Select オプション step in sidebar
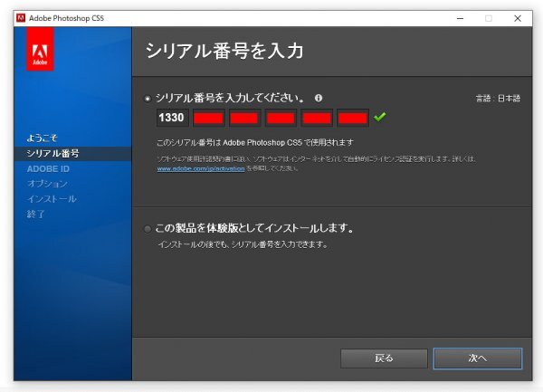Screen dimensions: 543x392 (x=47, y=184)
